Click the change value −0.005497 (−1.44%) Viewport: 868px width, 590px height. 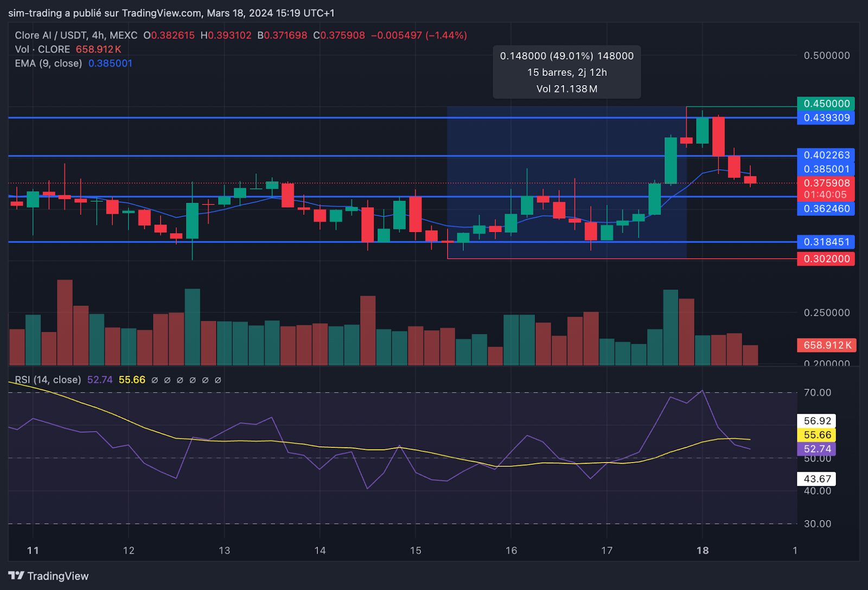(419, 35)
